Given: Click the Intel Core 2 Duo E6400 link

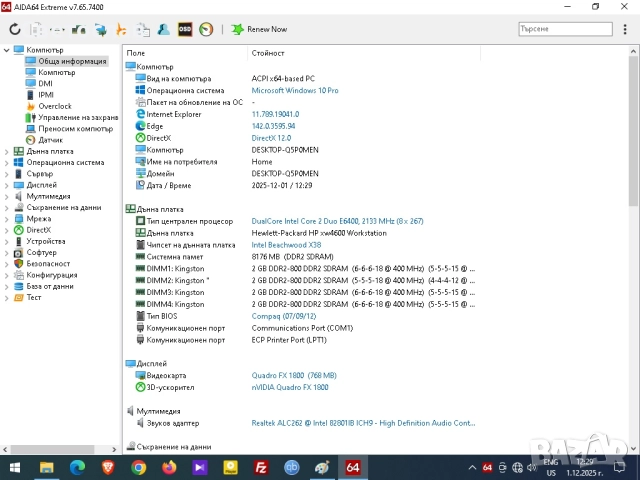Looking at the screenshot, I should point(337,221).
